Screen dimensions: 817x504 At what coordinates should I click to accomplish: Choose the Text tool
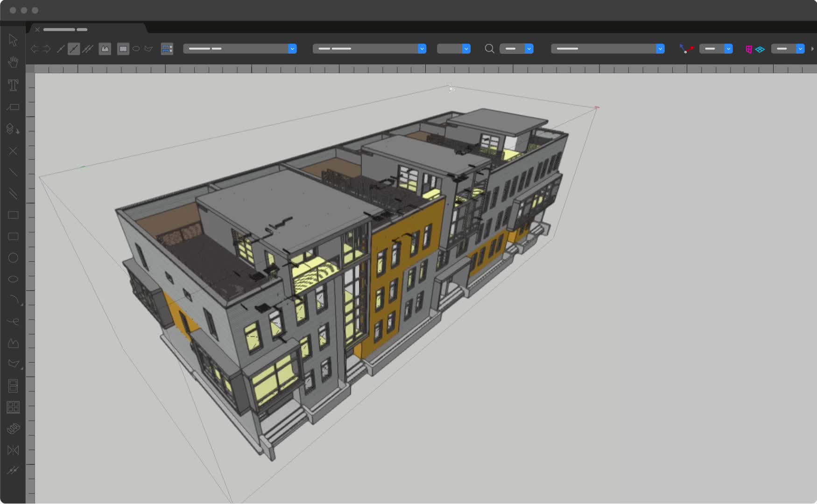click(13, 85)
